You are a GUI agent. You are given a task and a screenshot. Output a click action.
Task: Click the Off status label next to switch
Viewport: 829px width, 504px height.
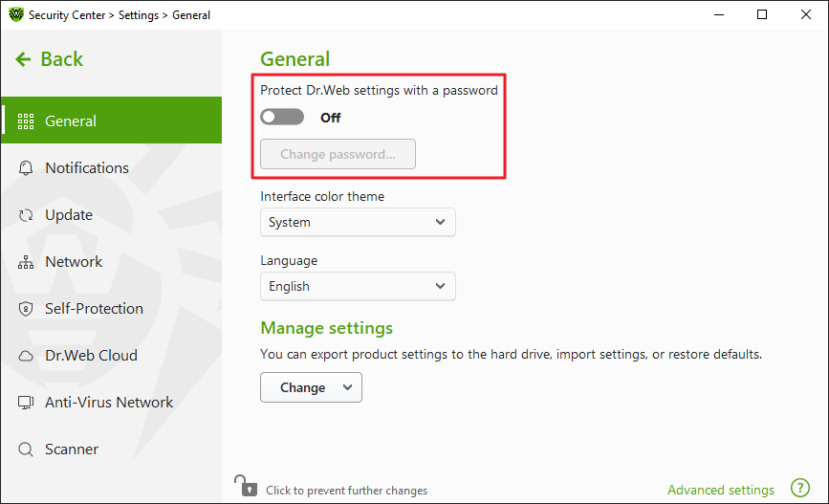pos(331,118)
